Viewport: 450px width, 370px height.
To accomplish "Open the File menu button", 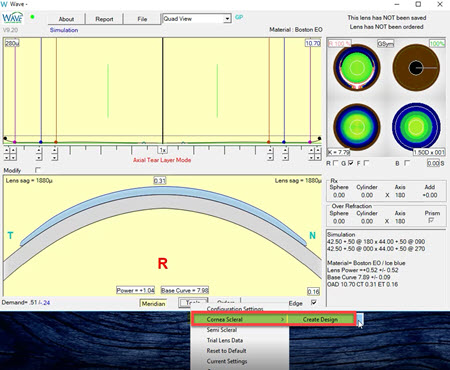I will tap(142, 19).
